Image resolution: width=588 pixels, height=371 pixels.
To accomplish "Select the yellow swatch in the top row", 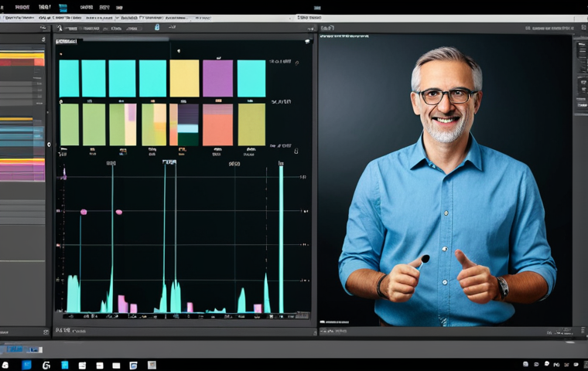I will pyautogui.click(x=184, y=78).
